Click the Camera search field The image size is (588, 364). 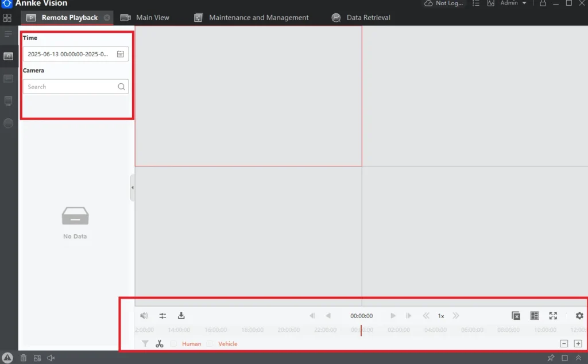(x=76, y=87)
